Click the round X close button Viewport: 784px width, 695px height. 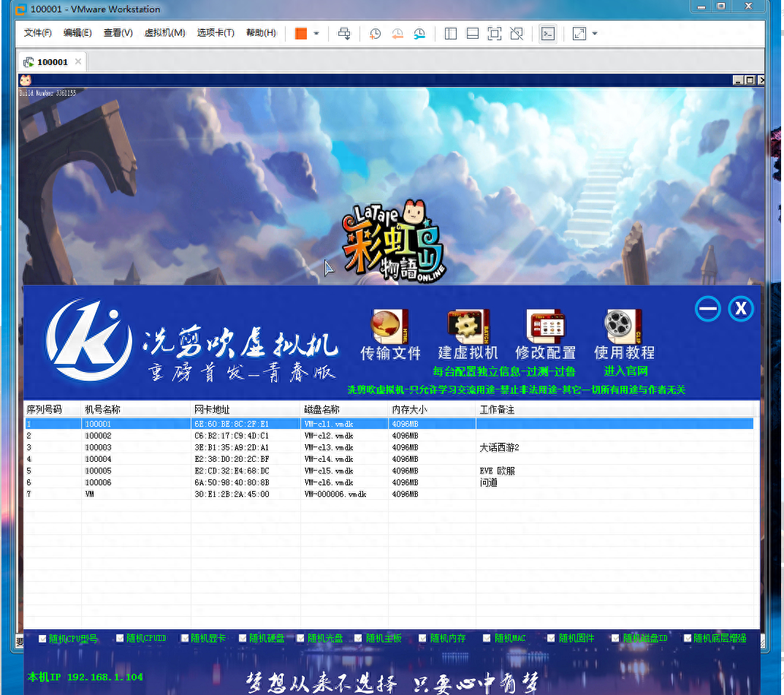point(740,308)
